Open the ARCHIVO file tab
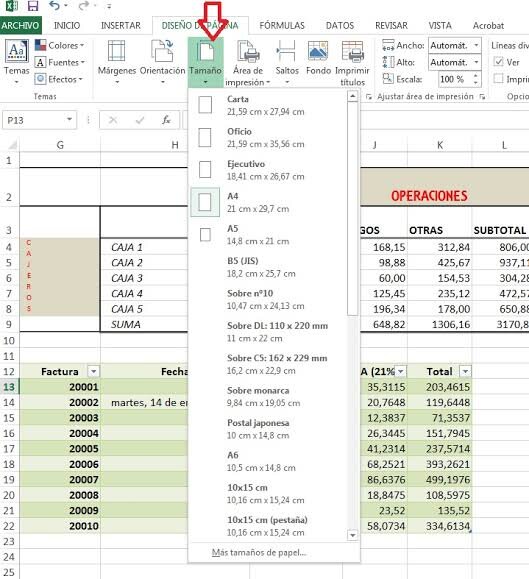The image size is (529, 579). click(x=20, y=25)
